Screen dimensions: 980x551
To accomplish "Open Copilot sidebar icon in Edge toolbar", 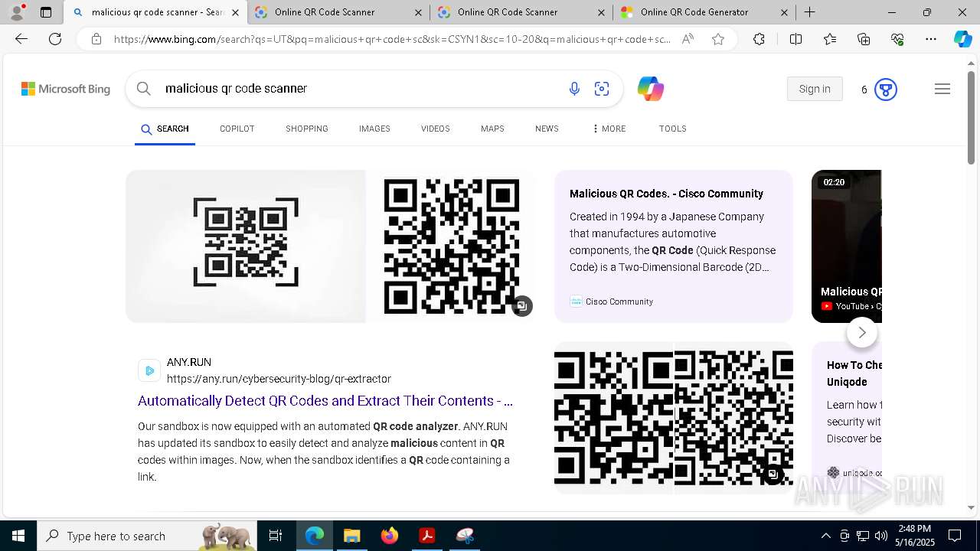I will point(962,39).
